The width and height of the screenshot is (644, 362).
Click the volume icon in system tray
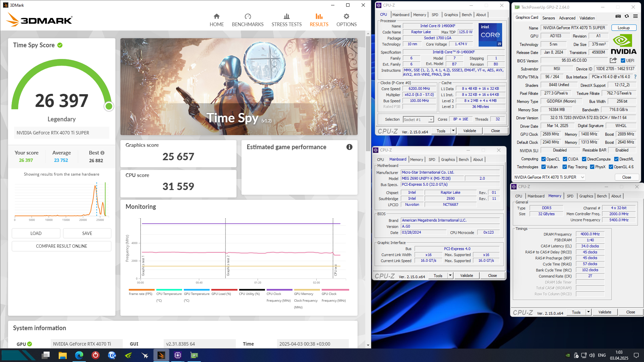tap(592, 355)
